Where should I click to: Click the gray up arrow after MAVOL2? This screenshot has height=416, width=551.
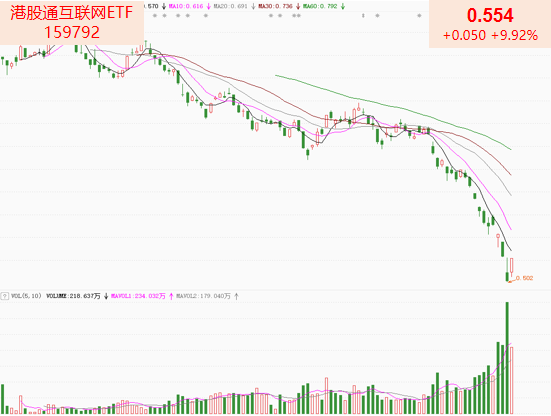236,296
